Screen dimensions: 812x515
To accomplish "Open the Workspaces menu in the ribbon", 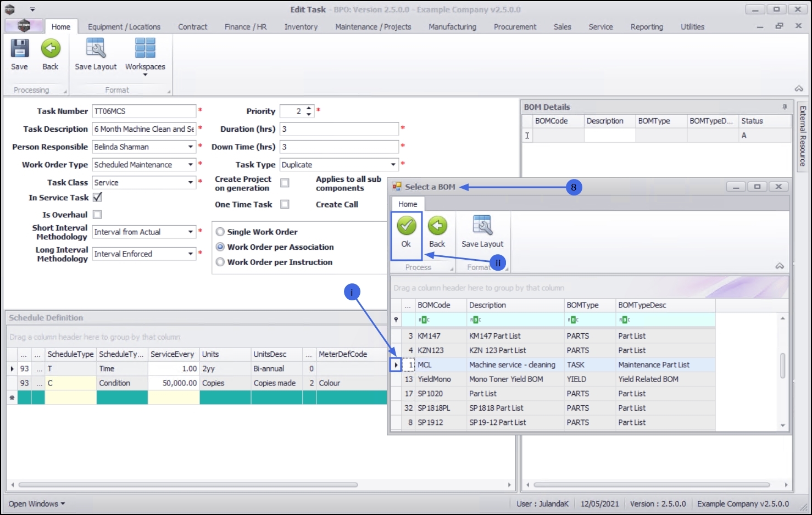I will click(x=145, y=57).
